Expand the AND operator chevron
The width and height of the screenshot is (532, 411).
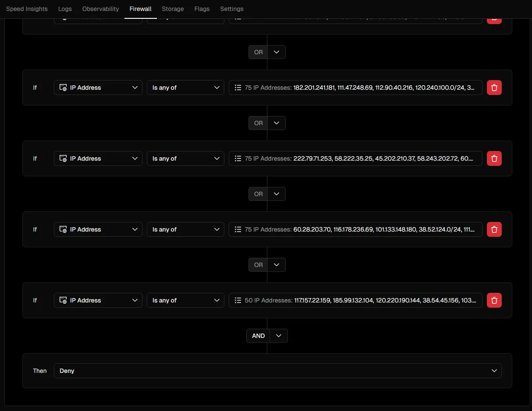tap(279, 336)
